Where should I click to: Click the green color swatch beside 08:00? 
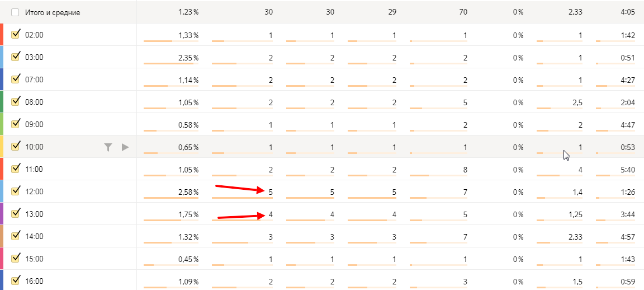click(x=2, y=101)
